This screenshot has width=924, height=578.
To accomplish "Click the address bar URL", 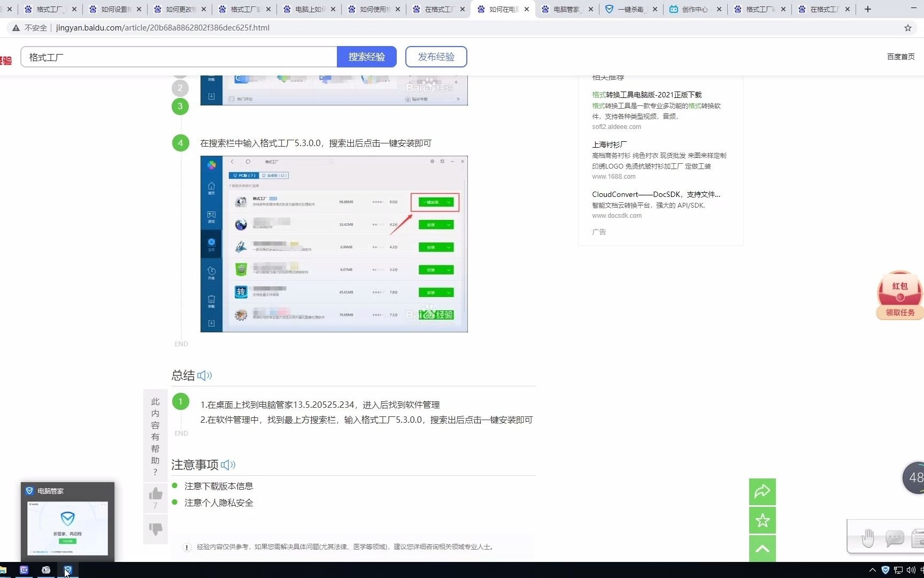I will (163, 28).
